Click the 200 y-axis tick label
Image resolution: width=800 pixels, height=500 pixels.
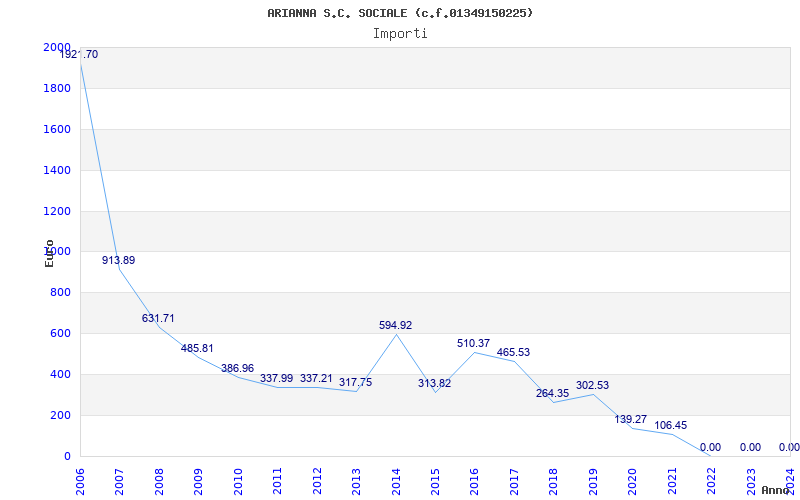tap(61, 416)
